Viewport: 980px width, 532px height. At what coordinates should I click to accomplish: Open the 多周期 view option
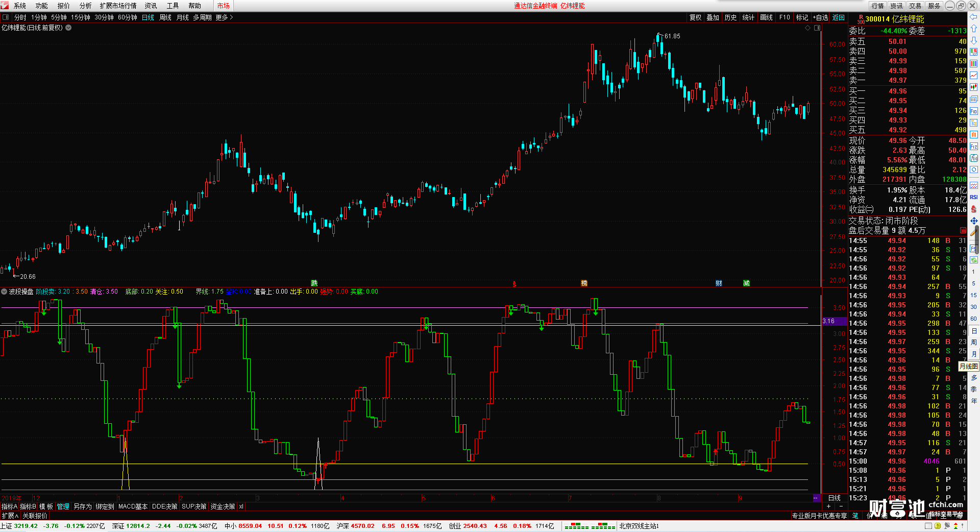pyautogui.click(x=202, y=17)
